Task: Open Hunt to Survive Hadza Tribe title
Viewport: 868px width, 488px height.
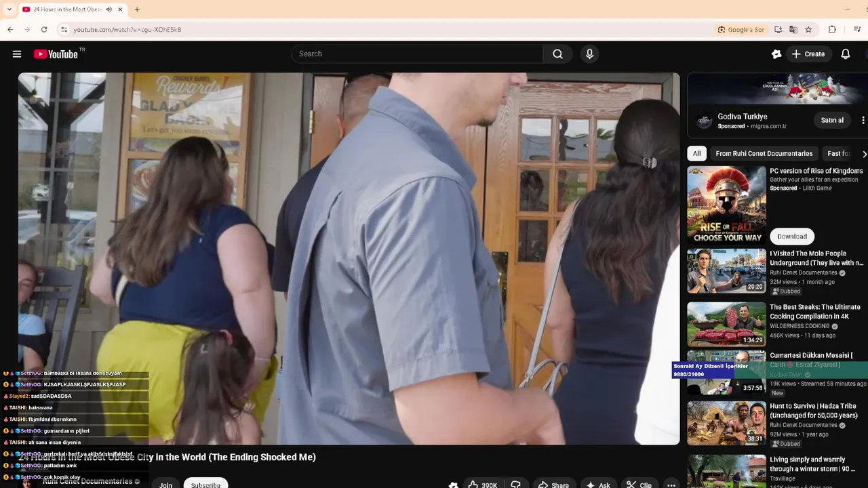Action: point(814,411)
